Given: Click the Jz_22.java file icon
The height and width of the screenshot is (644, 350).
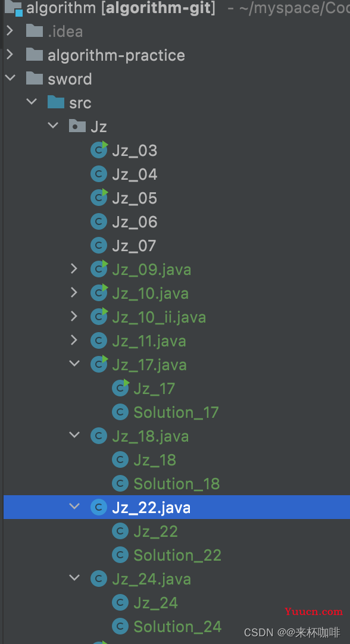Looking at the screenshot, I should tap(99, 507).
